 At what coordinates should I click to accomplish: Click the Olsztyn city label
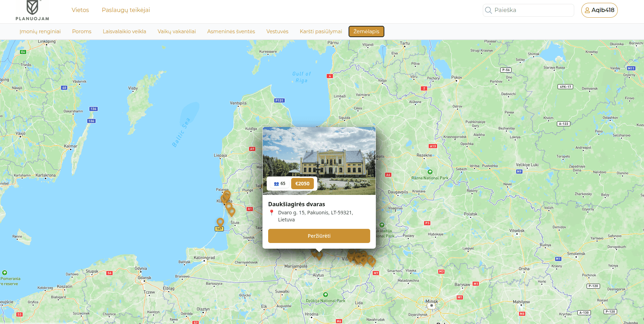point(203,309)
